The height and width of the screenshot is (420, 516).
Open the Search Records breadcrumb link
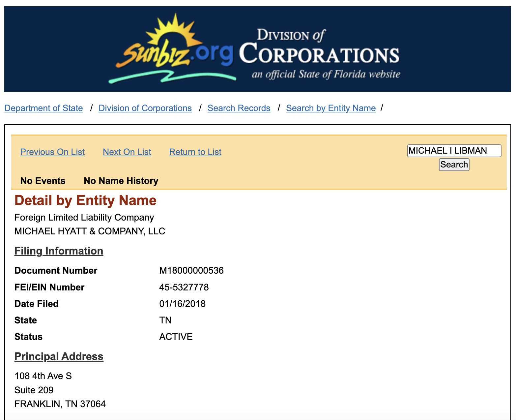239,108
